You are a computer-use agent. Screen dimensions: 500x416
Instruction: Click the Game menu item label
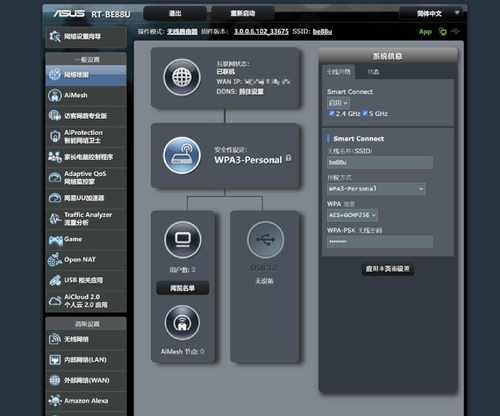(x=73, y=239)
